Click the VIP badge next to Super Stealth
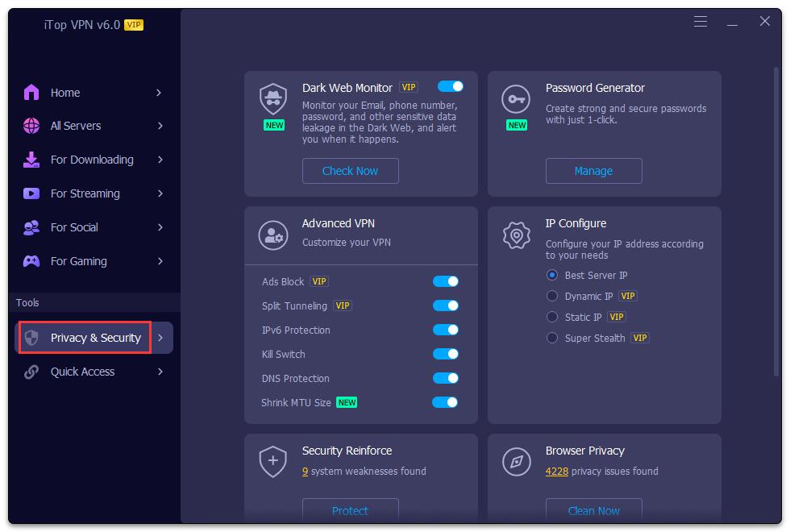The image size is (790, 532). click(640, 338)
